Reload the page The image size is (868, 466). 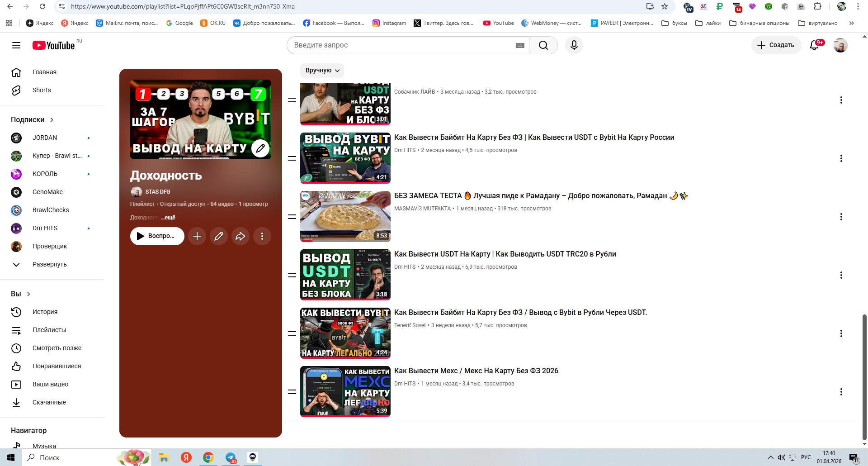click(42, 6)
